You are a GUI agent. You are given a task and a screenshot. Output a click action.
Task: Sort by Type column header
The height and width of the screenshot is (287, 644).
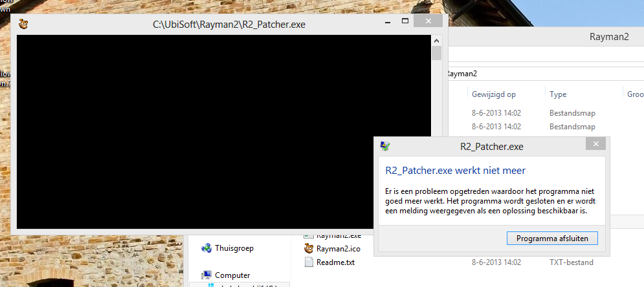pos(558,94)
